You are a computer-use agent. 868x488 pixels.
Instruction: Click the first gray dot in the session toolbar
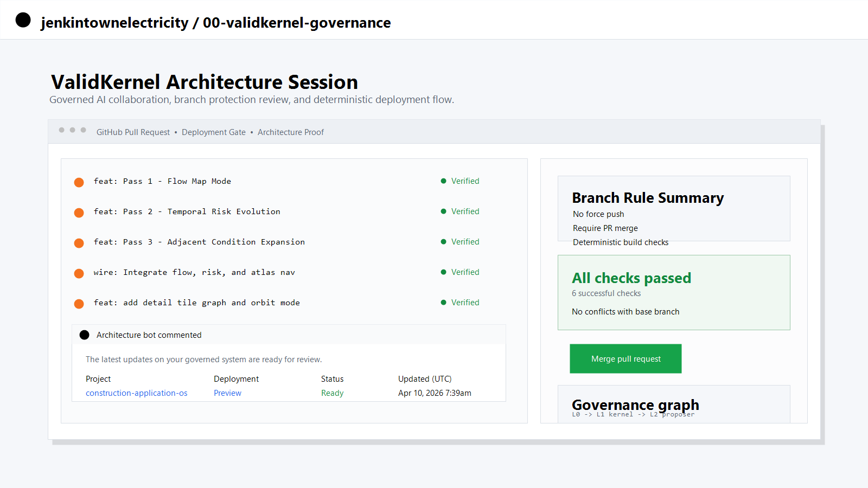[61, 130]
